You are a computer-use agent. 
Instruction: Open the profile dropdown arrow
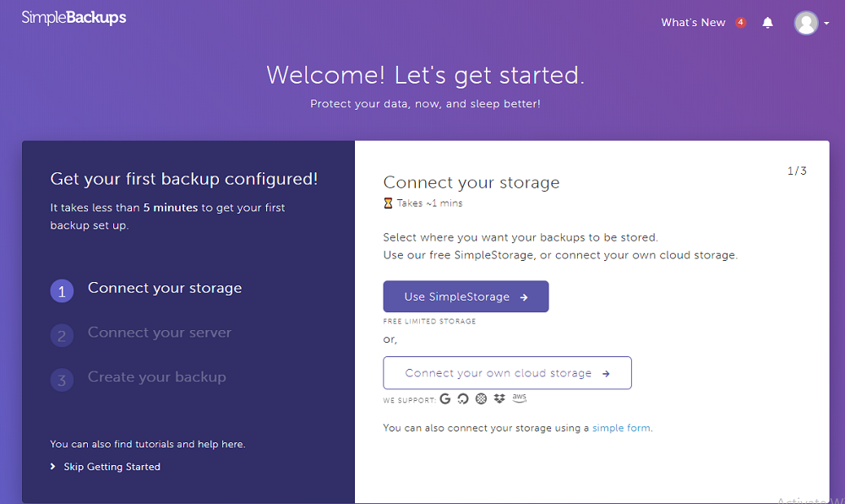tap(826, 23)
